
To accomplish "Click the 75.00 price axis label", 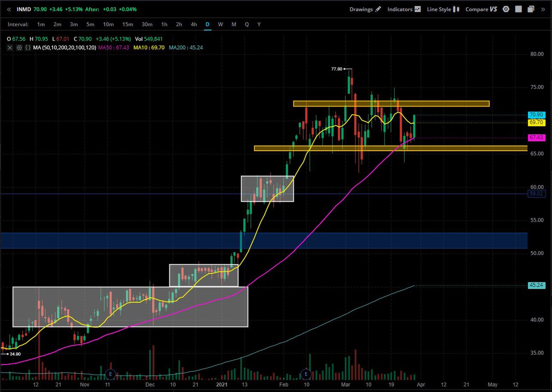I will pos(537,87).
